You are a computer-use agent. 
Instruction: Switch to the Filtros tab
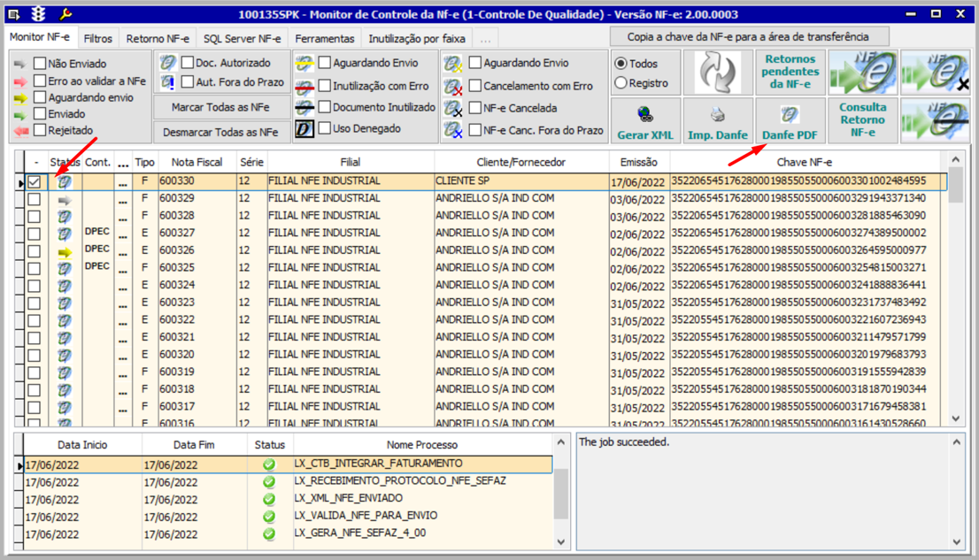tap(97, 39)
